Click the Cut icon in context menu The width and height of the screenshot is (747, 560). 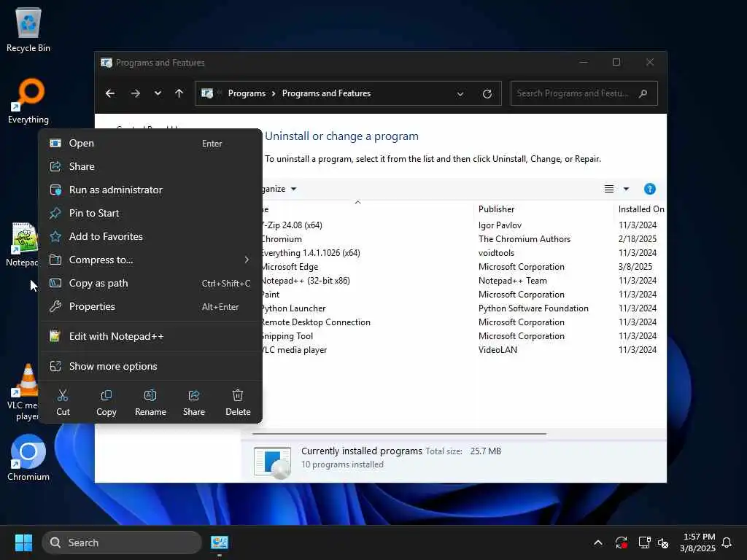coord(63,402)
